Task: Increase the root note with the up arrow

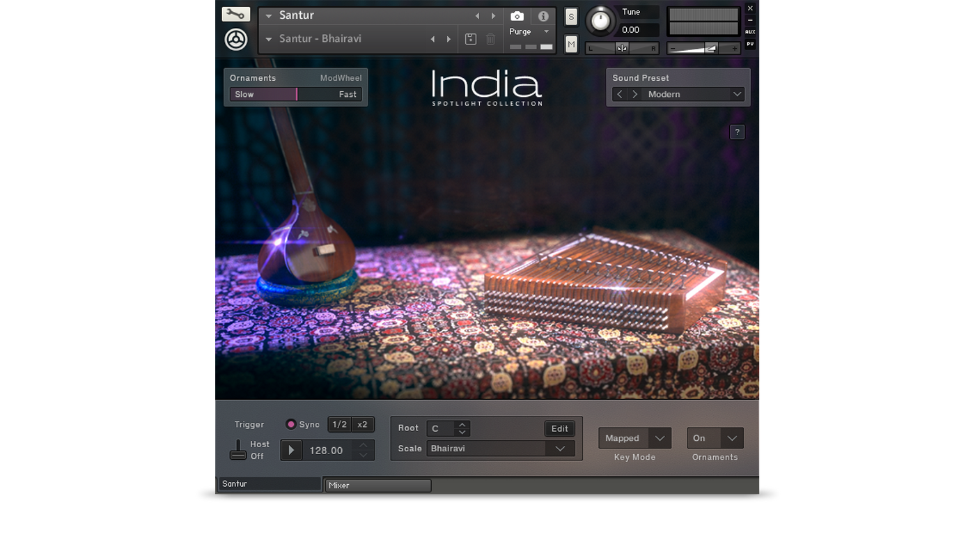Action: [462, 424]
